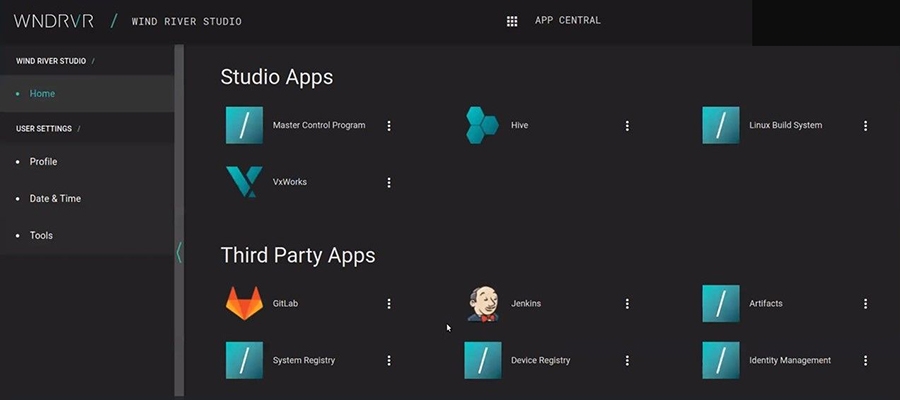Click the Linux Build System label
Screen dimensions: 900x400
785,125
